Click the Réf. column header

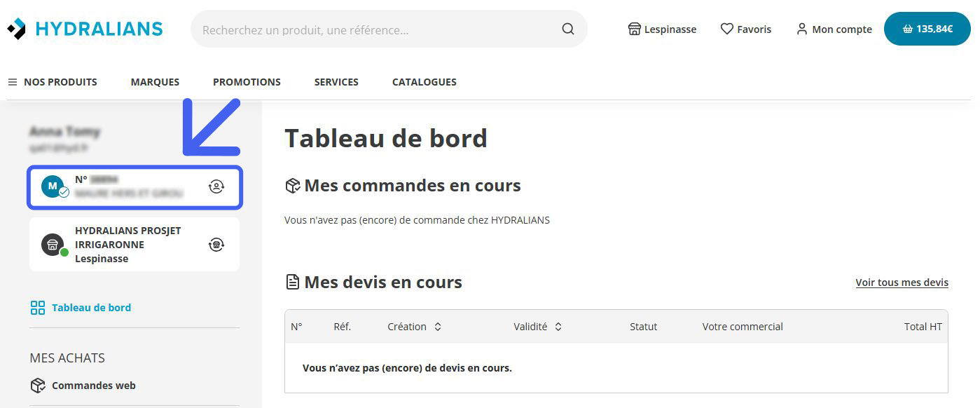343,327
